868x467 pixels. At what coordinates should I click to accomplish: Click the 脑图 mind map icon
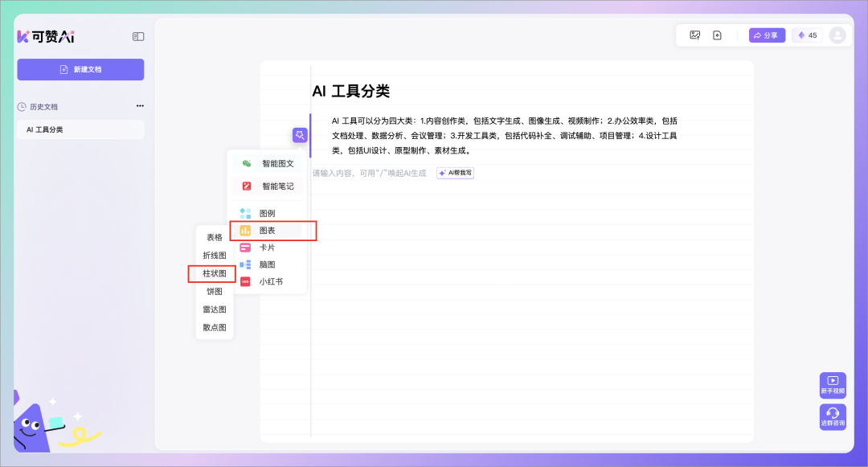[245, 264]
